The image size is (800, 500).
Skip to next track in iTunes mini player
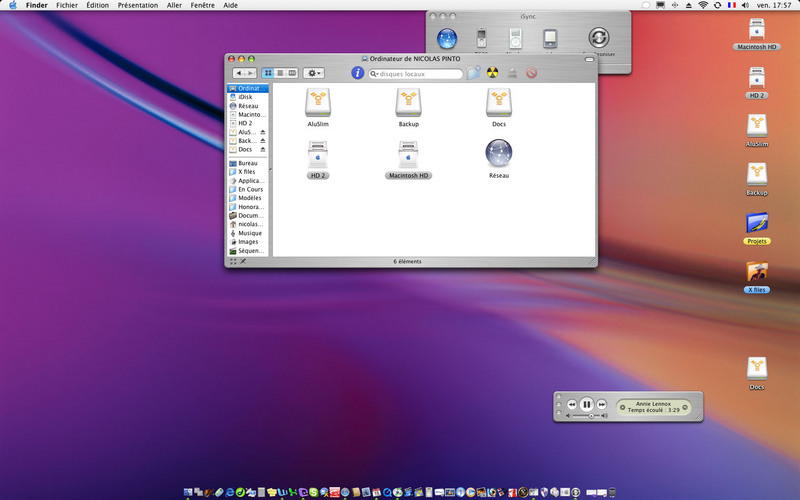(x=602, y=405)
